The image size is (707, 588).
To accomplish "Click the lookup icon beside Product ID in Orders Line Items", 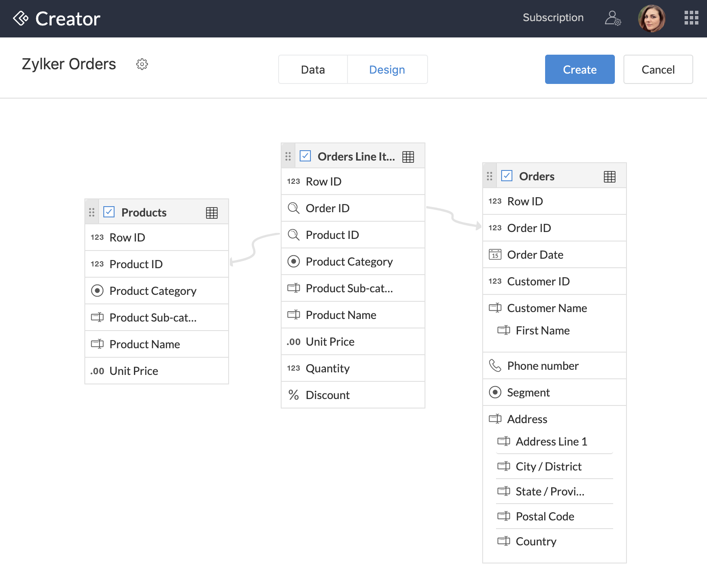I will [x=294, y=235].
